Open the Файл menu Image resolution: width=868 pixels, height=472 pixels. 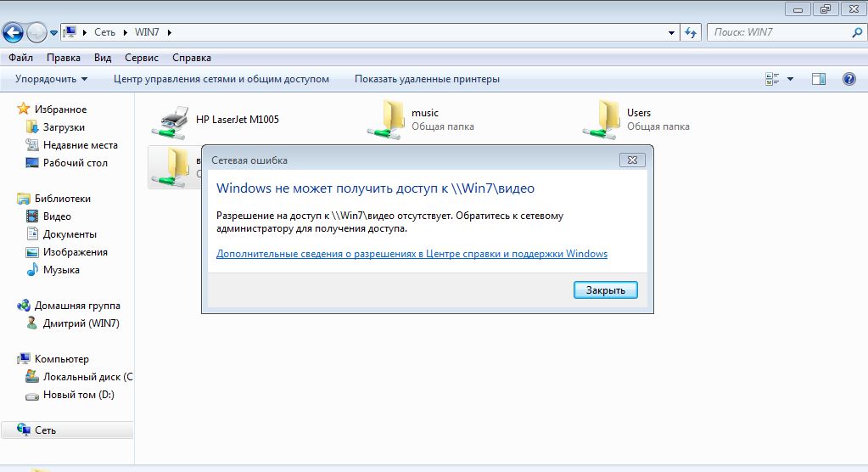[20, 58]
